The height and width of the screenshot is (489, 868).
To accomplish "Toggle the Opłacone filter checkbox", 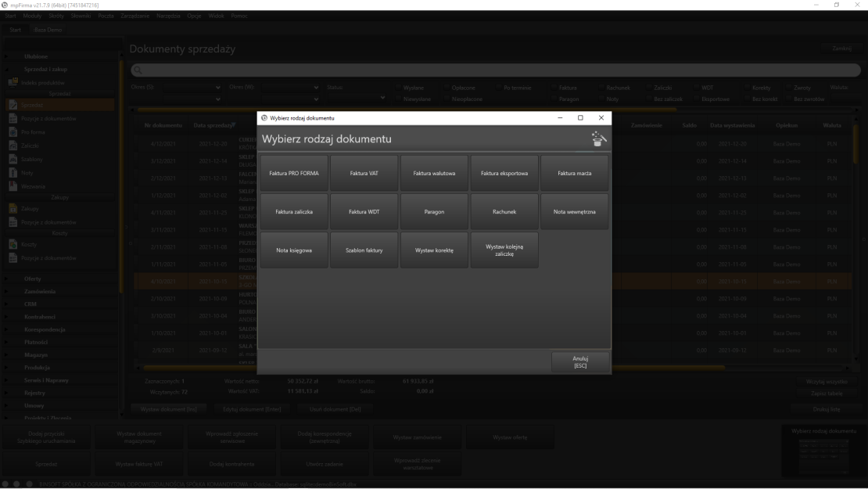I will pyautogui.click(x=447, y=87).
